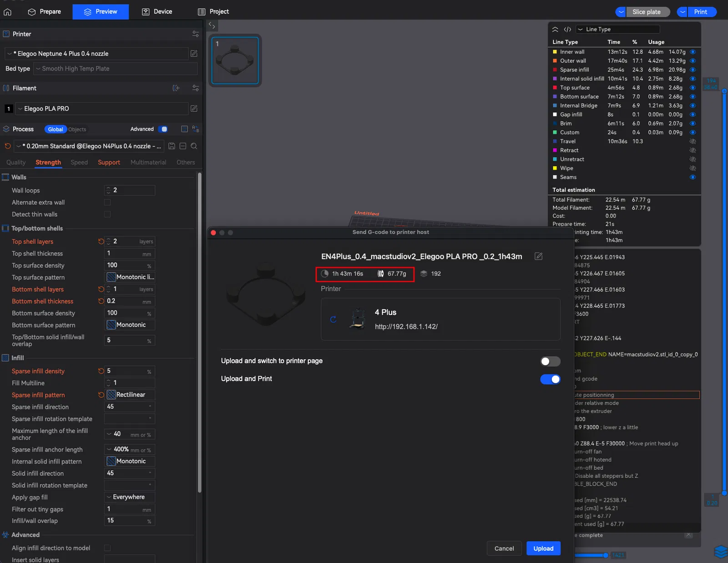The image size is (728, 563).
Task: Save the process preset
Action: (172, 146)
